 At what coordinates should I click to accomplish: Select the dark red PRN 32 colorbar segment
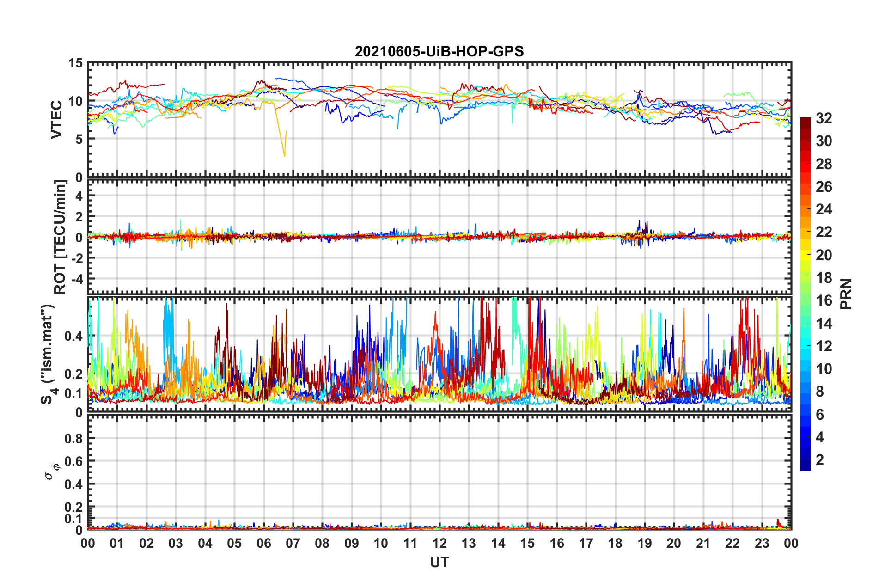point(805,123)
